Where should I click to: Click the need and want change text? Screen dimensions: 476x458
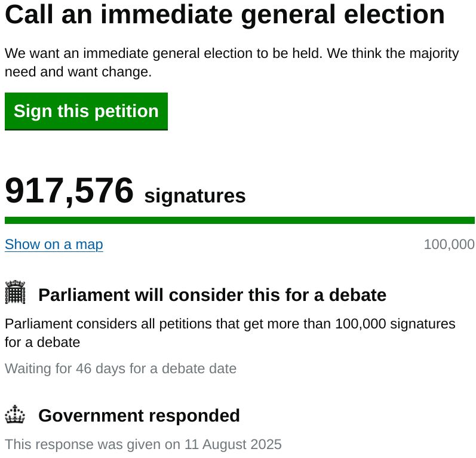click(x=78, y=72)
